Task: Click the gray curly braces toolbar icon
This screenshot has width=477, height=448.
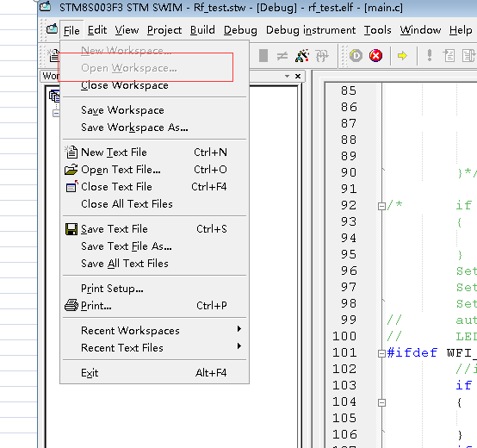Action: coord(321,56)
